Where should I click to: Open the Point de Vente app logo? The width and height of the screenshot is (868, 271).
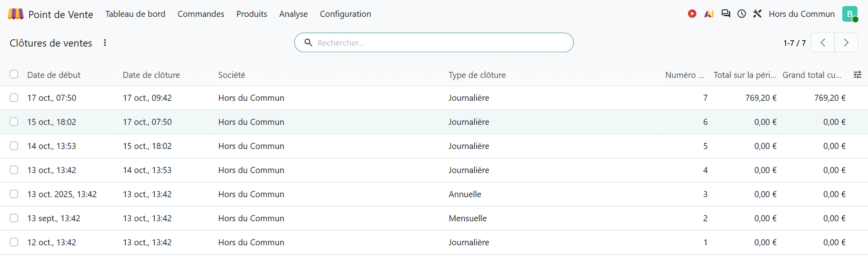15,14
